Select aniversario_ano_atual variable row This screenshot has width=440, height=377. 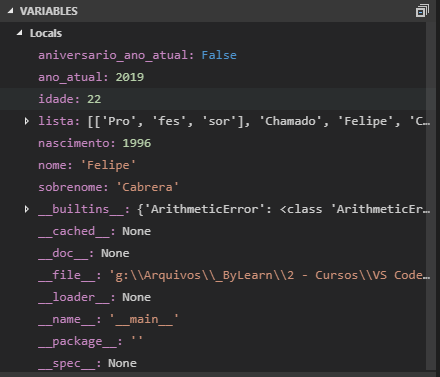(x=213, y=55)
